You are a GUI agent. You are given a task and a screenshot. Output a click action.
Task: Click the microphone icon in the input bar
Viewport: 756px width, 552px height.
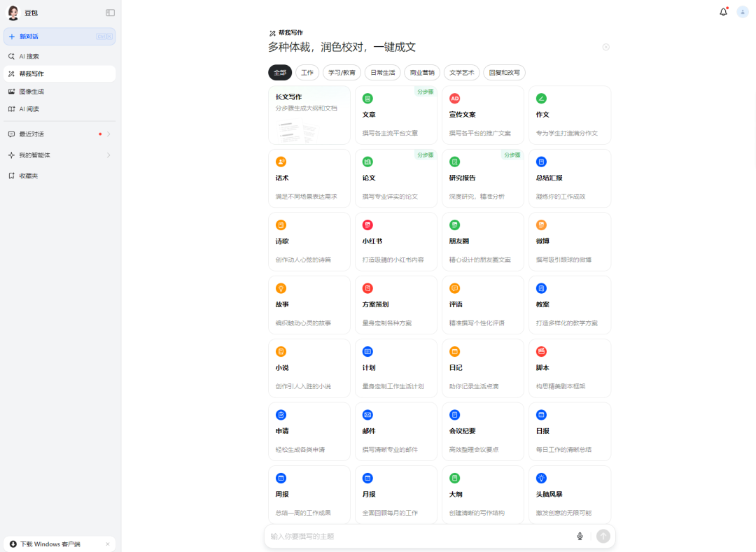(x=580, y=536)
